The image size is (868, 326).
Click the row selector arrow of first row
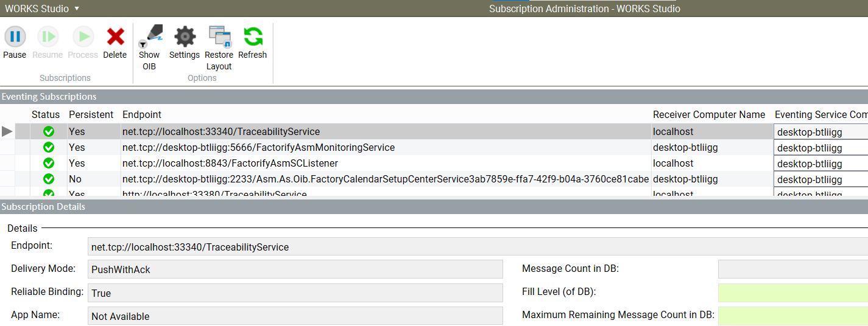7,131
